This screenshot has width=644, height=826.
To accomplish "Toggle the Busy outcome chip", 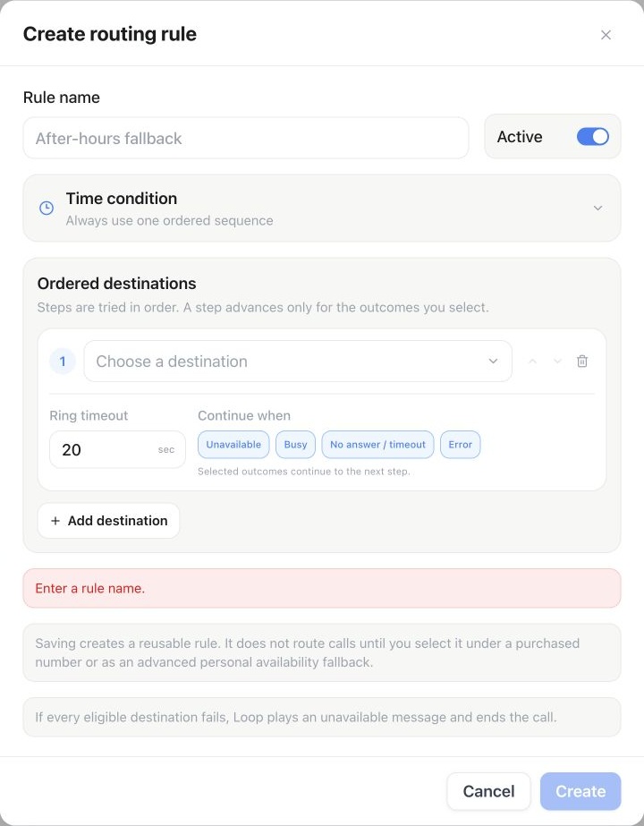I will point(295,445).
